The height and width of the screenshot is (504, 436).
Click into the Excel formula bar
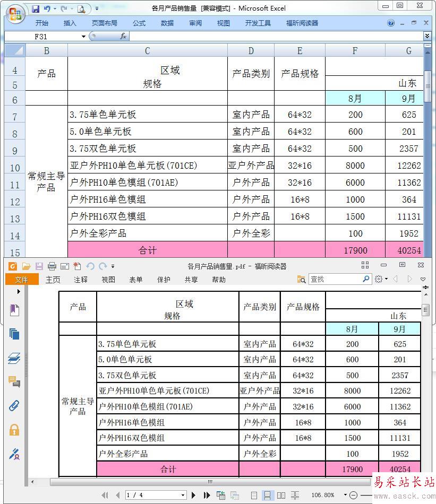click(276, 36)
